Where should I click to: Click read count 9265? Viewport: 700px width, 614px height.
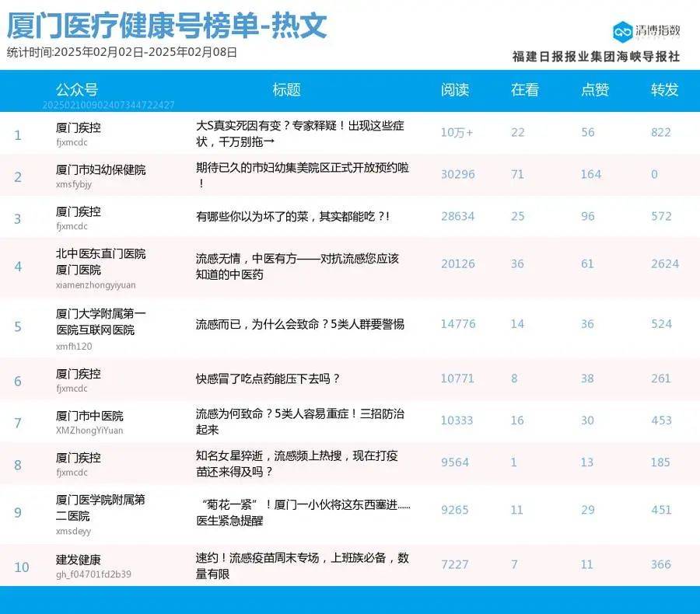point(455,510)
